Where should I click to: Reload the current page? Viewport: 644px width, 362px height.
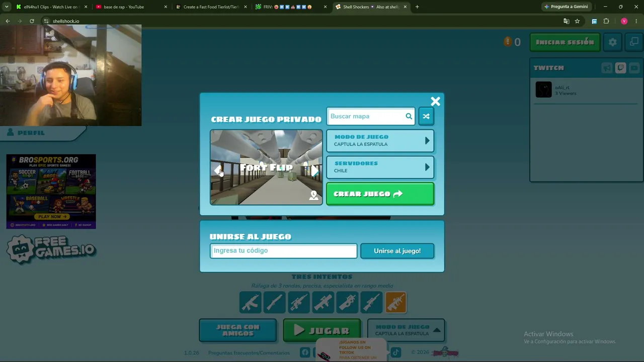tap(32, 21)
